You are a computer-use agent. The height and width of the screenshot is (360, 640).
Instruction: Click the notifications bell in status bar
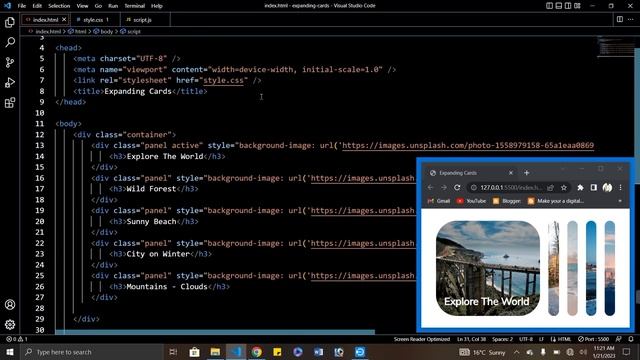tap(631, 339)
